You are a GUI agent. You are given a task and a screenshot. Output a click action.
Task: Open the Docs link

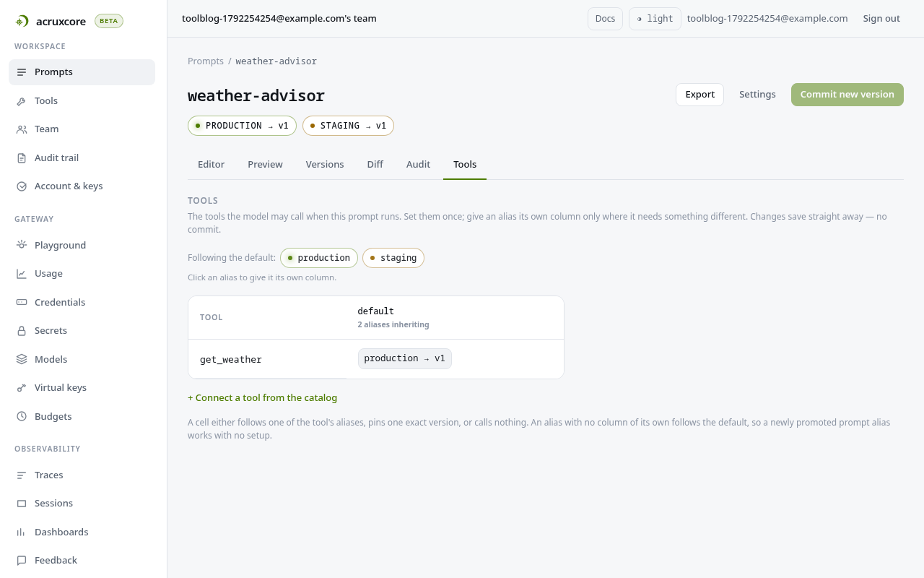coord(605,19)
